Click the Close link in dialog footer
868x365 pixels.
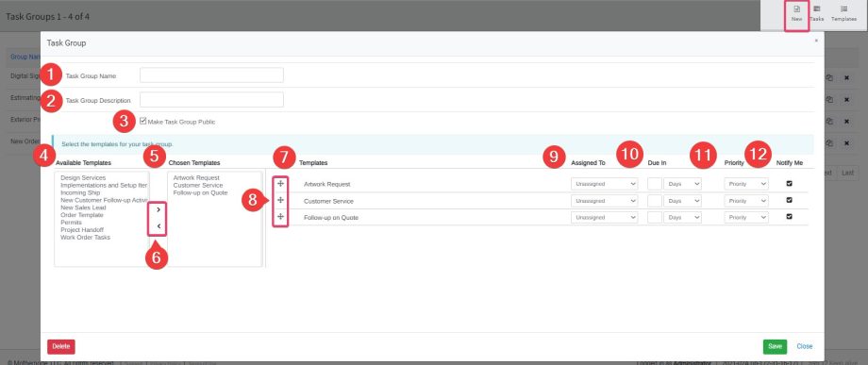(x=805, y=347)
